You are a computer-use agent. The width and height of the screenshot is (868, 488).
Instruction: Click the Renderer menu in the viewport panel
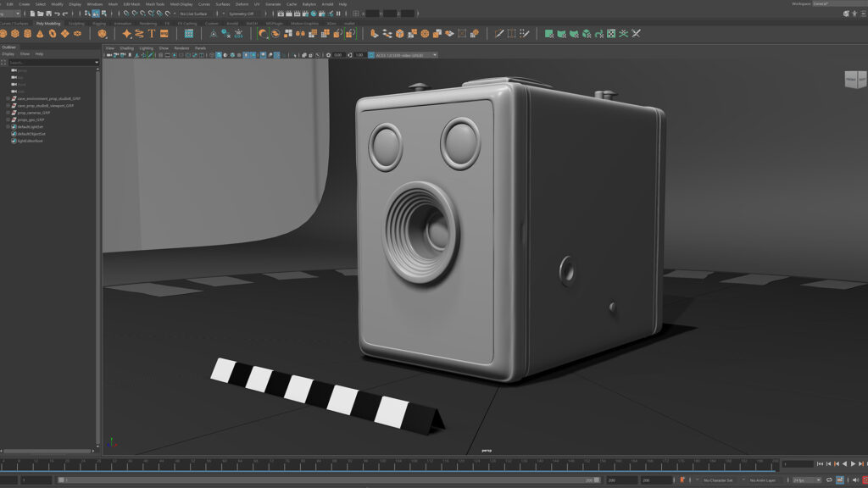point(182,48)
